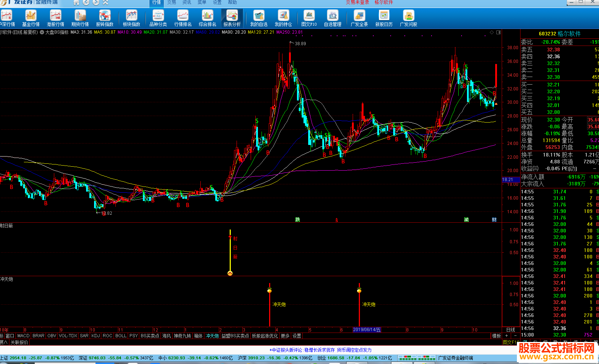Expand the dropdown arrow beside 大盘BS指标

point(42,32)
